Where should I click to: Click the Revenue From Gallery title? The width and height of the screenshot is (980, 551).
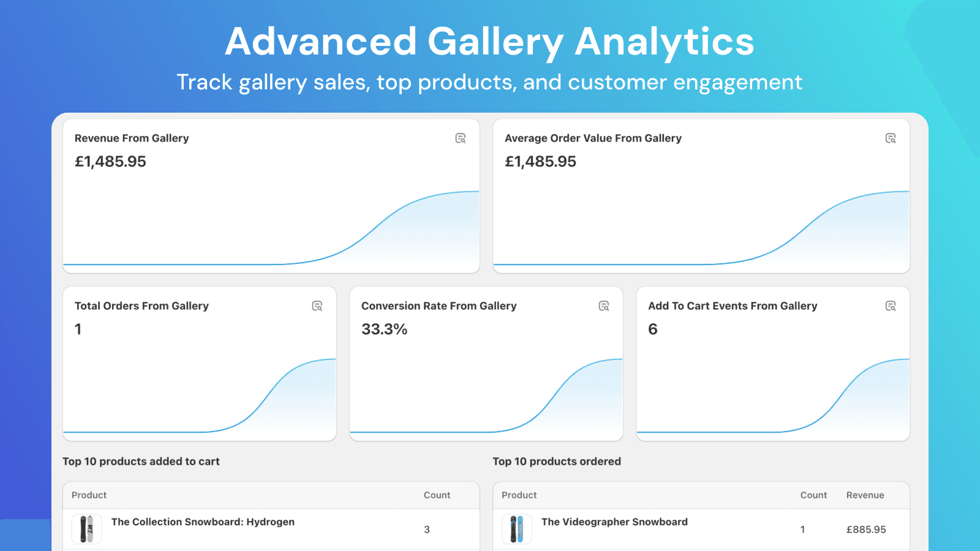132,138
